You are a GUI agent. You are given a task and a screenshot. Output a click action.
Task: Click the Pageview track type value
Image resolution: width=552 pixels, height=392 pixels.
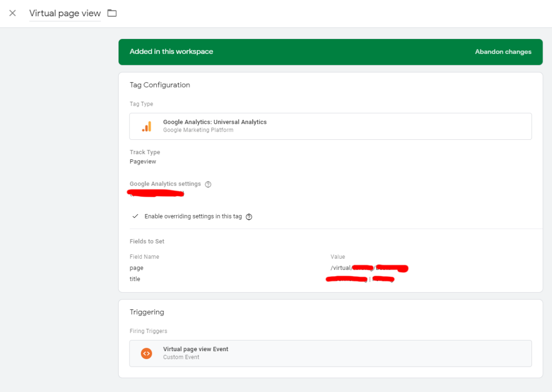[143, 162]
